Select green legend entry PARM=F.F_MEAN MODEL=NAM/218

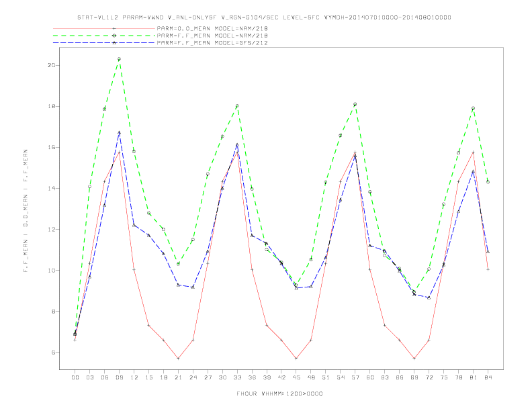pyautogui.click(x=212, y=36)
